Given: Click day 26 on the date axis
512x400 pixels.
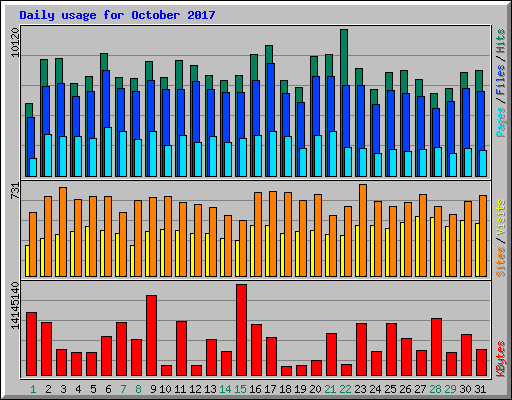Looking at the screenshot, I should pos(405,389).
